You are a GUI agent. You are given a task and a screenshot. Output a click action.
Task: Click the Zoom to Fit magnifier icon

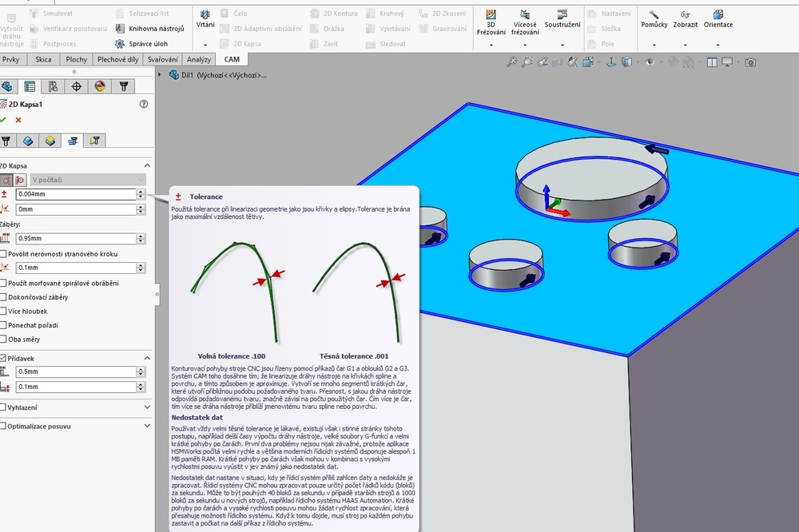[512, 62]
